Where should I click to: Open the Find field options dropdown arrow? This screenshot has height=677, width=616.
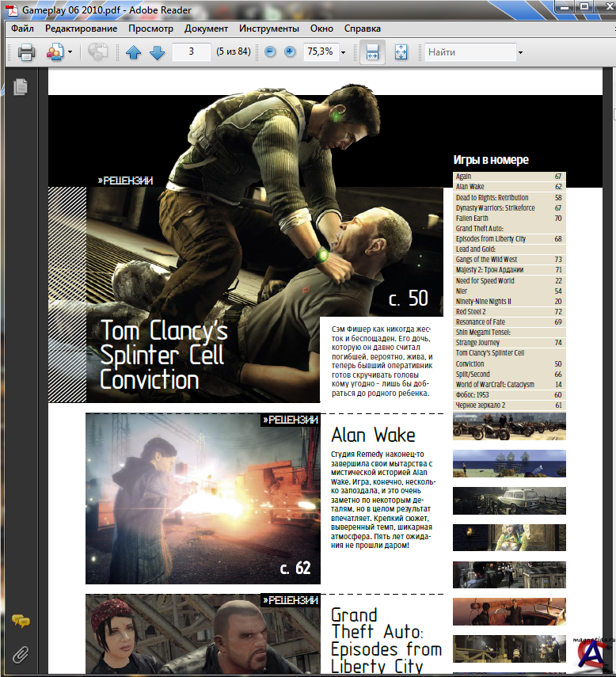click(x=520, y=52)
